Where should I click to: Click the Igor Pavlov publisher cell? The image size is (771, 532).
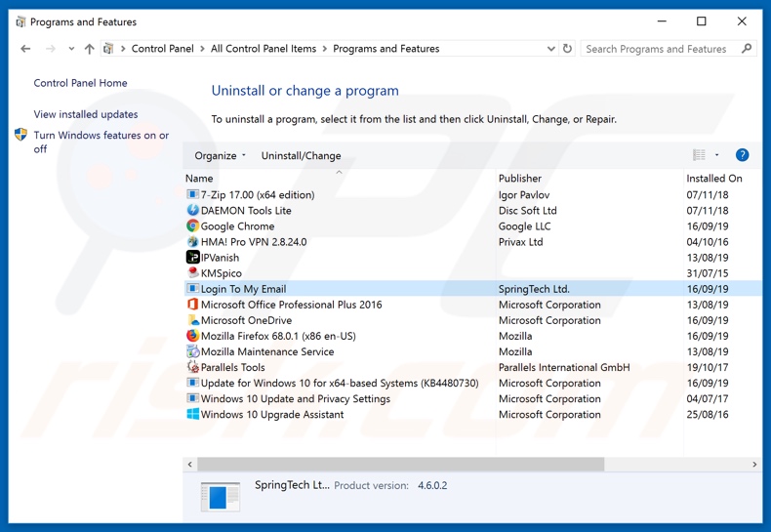pyautogui.click(x=524, y=194)
